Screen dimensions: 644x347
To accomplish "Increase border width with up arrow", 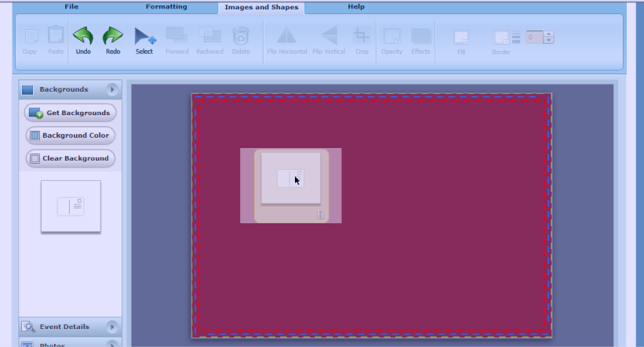I will [549, 34].
